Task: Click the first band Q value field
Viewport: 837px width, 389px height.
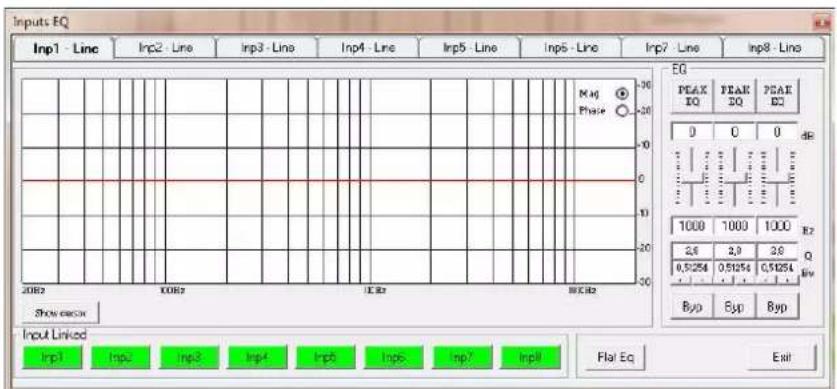Action: (x=692, y=251)
